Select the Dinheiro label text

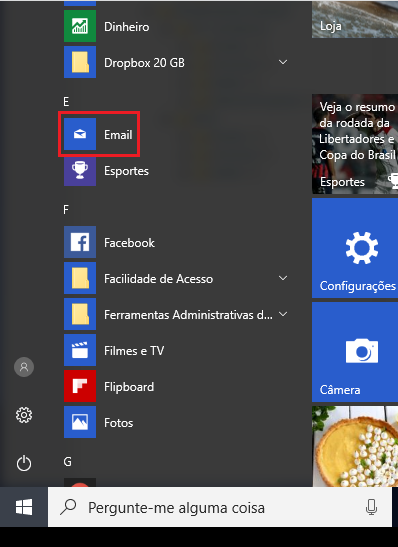click(x=127, y=27)
